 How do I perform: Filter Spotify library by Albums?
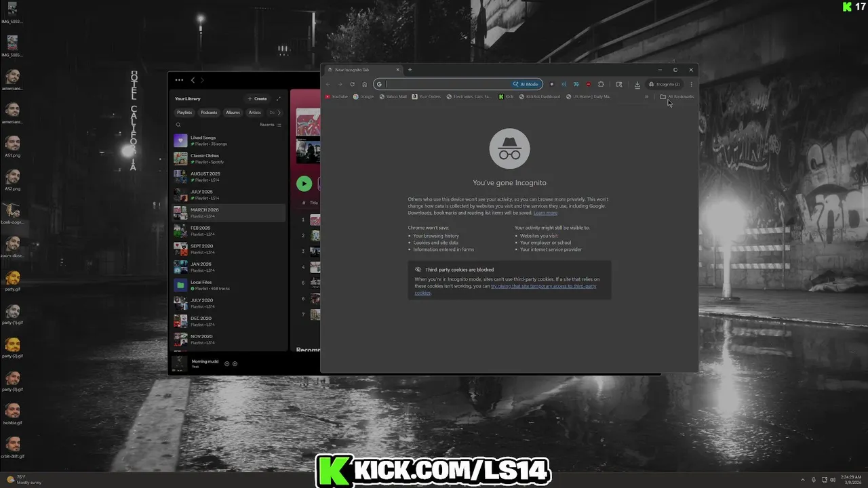(233, 113)
